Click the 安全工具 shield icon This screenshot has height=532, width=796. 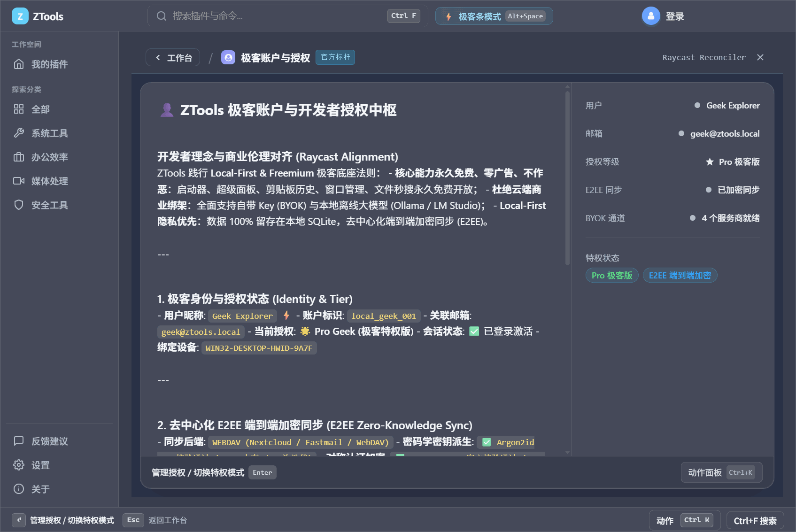point(19,205)
